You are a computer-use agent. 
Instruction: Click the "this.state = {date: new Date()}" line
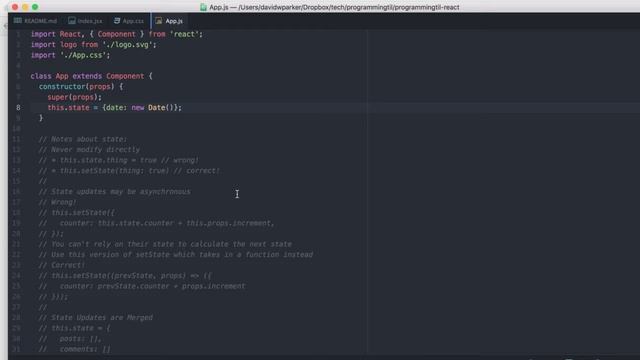coord(115,108)
